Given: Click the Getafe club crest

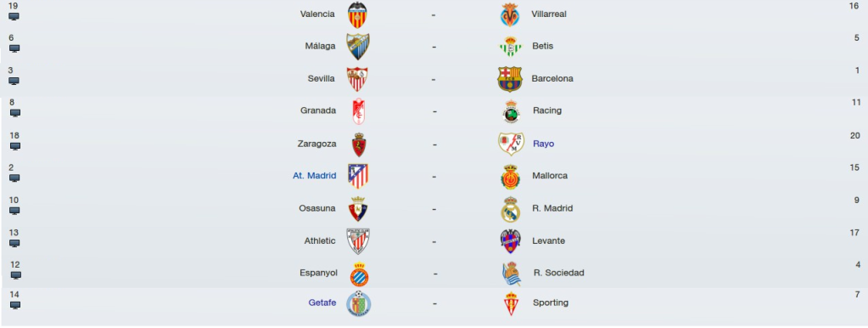Looking at the screenshot, I should (358, 303).
